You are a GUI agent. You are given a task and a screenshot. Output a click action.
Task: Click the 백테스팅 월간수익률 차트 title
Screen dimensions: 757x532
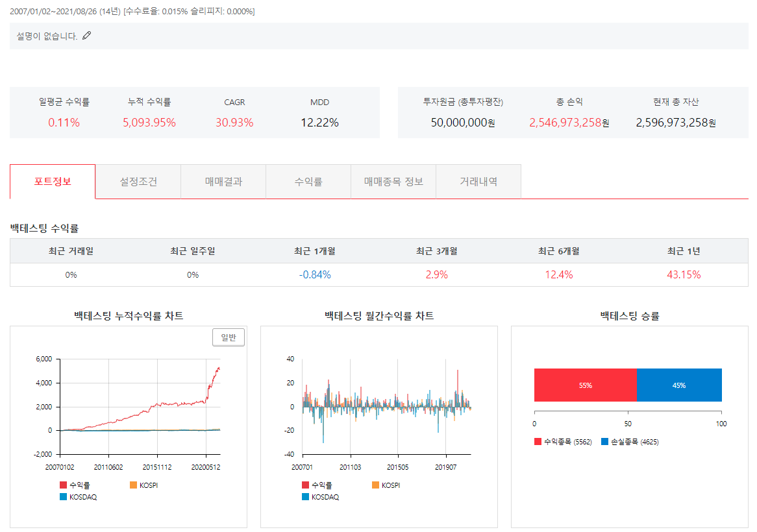coord(379,316)
